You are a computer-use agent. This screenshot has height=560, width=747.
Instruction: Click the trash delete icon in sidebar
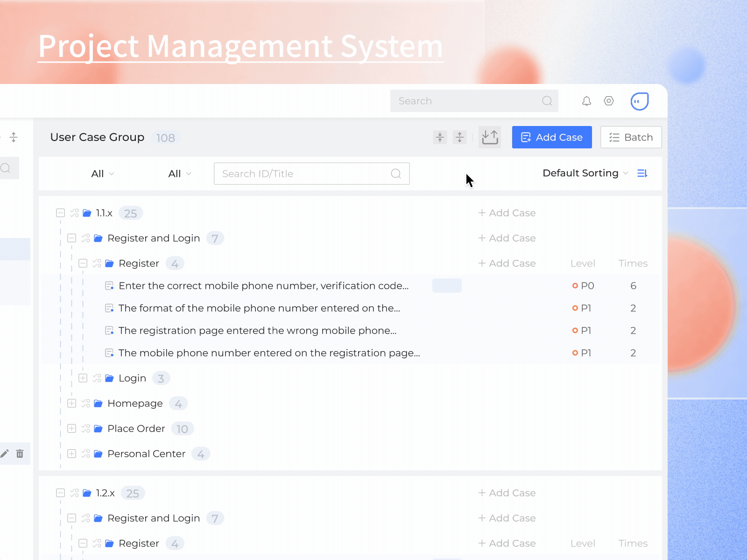coord(20,454)
